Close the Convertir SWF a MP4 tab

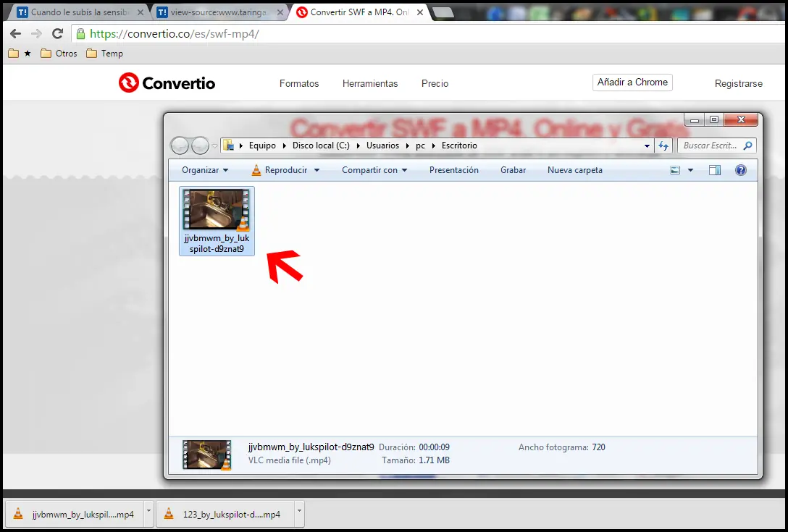(x=420, y=12)
